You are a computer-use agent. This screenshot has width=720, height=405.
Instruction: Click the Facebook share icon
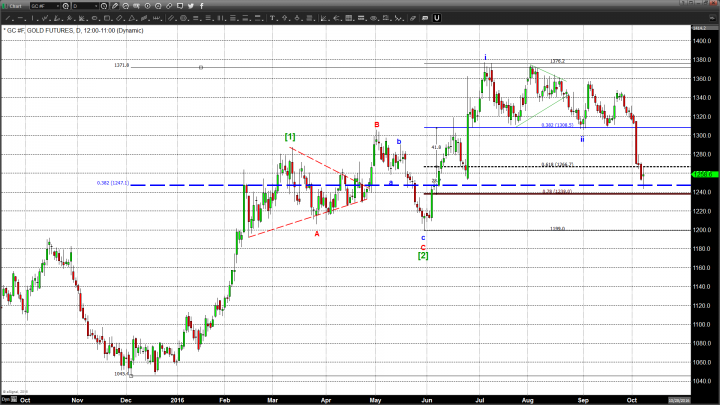pyautogui.click(x=202, y=6)
